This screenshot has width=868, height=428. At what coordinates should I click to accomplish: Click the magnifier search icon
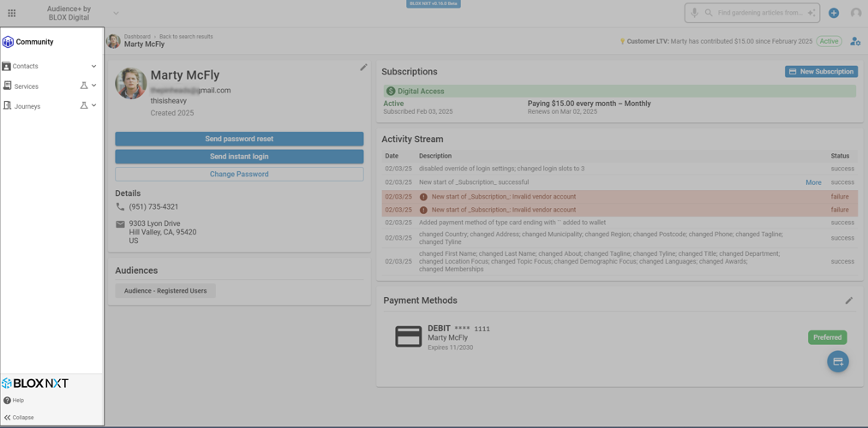tap(708, 13)
